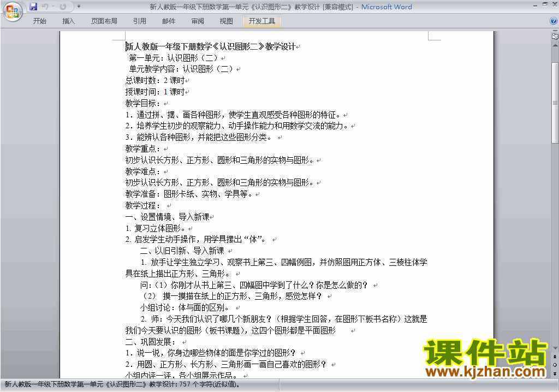
Task: Click the vertical scrollbar up arrow
Action: point(555,46)
